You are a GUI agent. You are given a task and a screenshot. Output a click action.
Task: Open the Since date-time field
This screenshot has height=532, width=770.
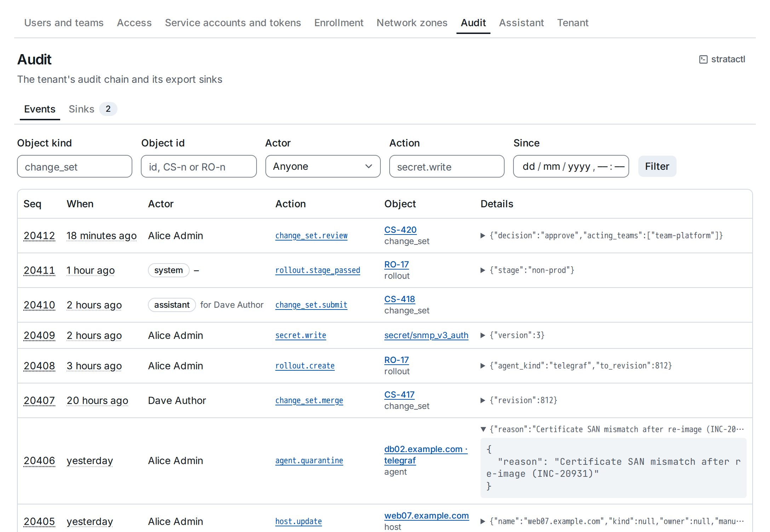(571, 166)
